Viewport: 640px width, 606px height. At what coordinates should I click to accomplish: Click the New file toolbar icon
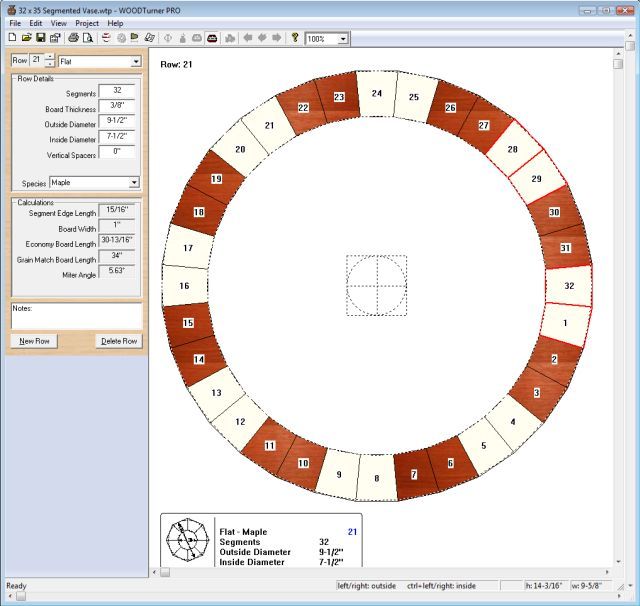click(12, 38)
